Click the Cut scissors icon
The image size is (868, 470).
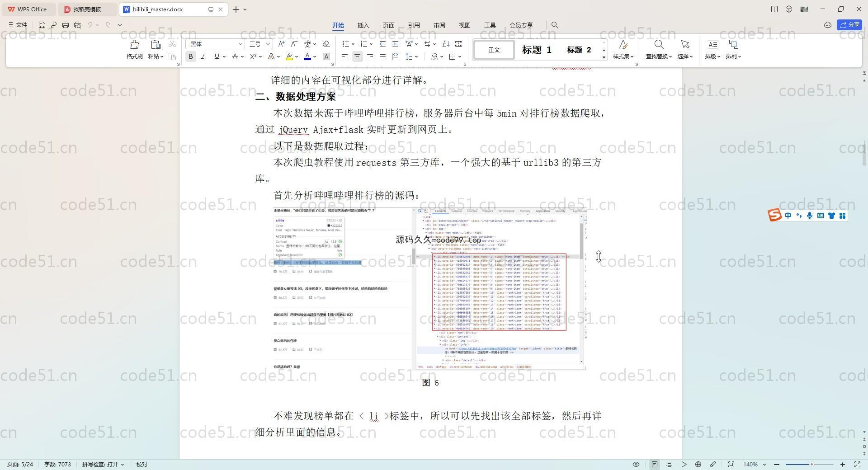coord(172,44)
